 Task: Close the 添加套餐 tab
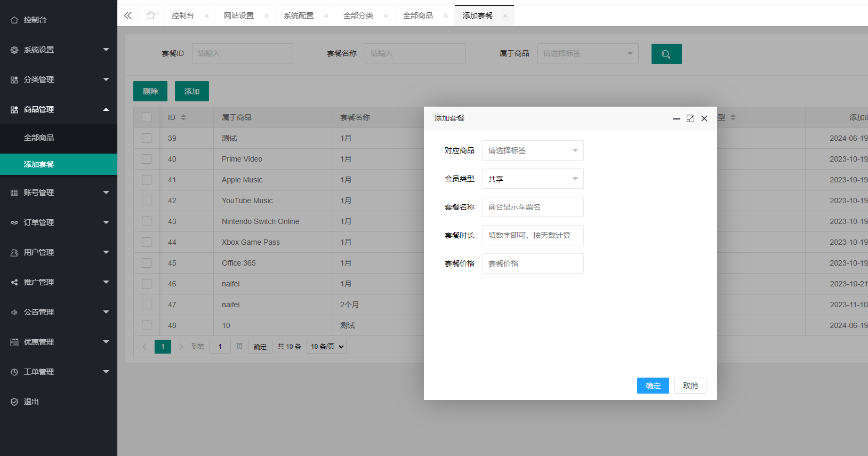click(505, 15)
